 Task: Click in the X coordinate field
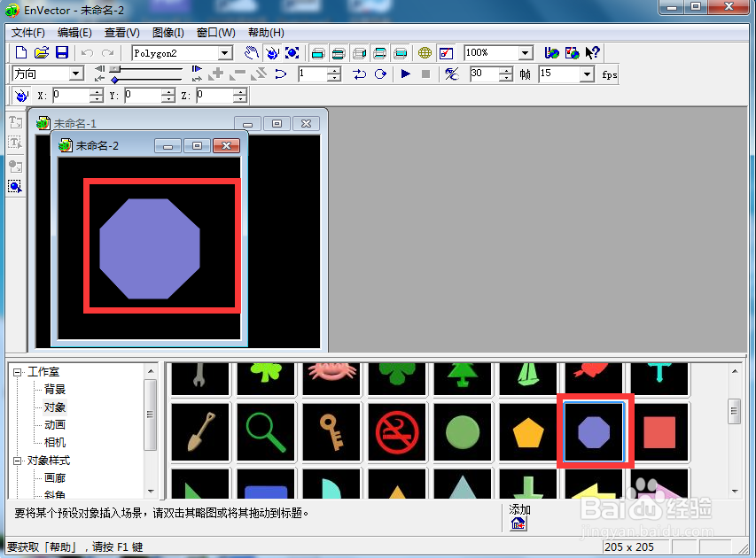(x=71, y=96)
